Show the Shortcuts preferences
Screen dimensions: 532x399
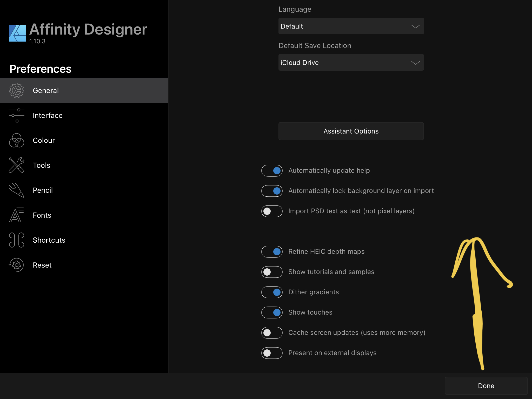click(x=84, y=240)
